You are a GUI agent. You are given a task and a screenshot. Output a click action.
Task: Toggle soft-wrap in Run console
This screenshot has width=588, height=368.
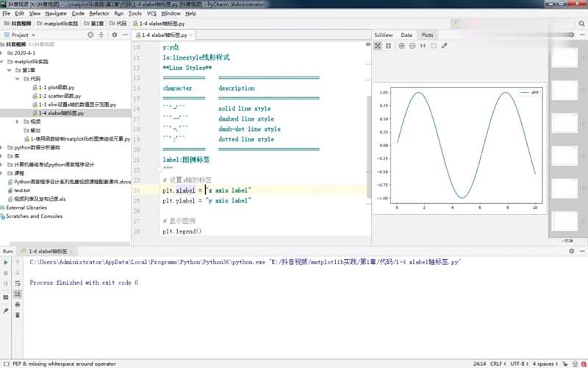tap(17, 283)
